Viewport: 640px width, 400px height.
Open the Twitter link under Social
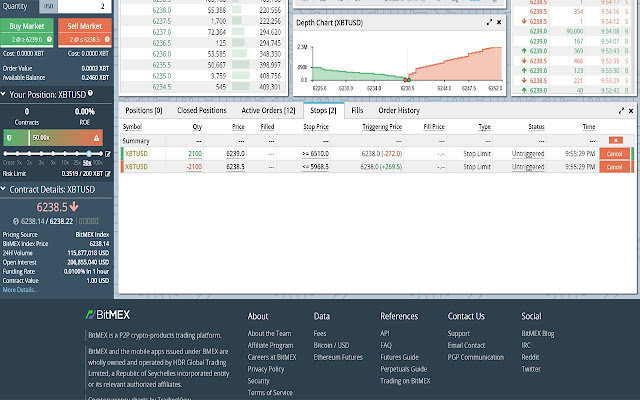[x=531, y=369]
